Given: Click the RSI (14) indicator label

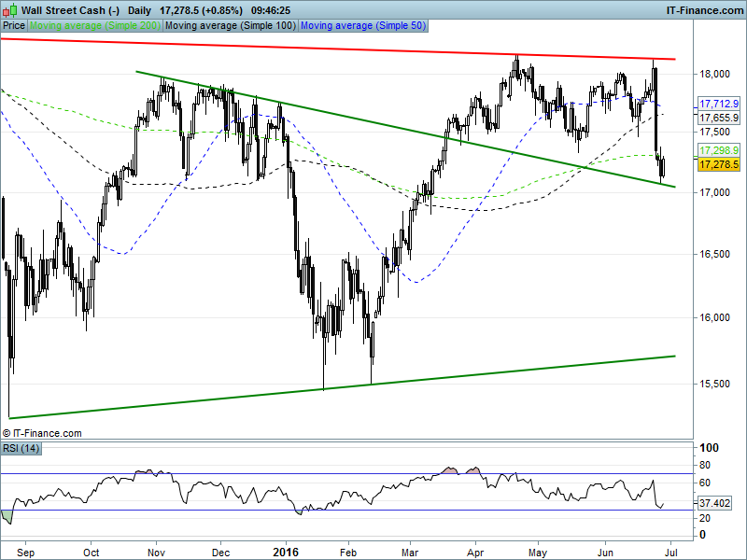Looking at the screenshot, I should click(x=21, y=448).
